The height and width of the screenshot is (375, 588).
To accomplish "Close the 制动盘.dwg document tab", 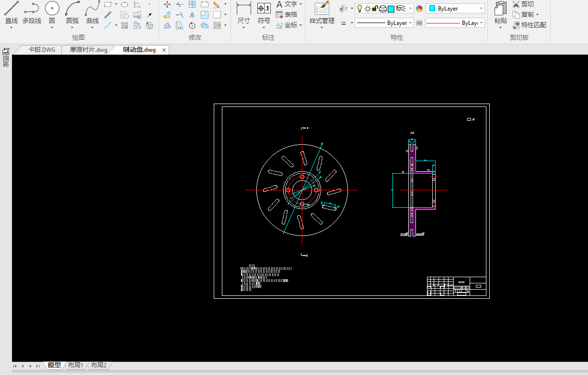I will [x=164, y=50].
